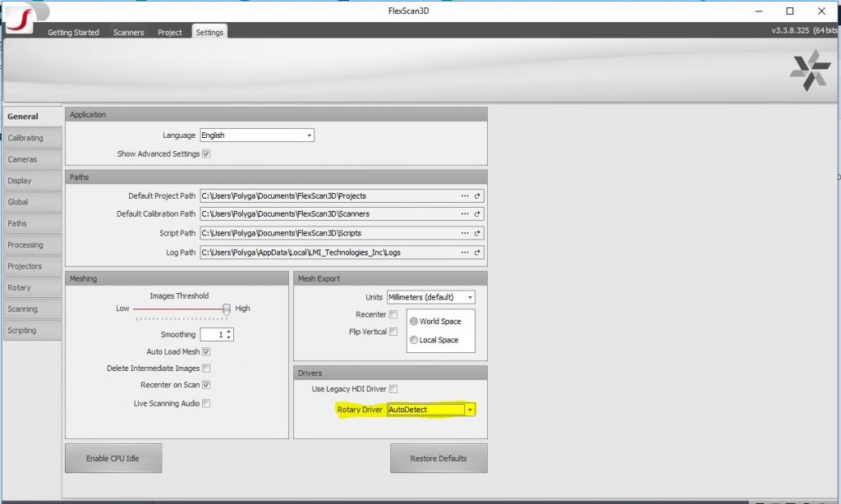Image resolution: width=841 pixels, height=504 pixels.
Task: Enable Use Legacy HDI Driver checkbox
Action: 393,389
